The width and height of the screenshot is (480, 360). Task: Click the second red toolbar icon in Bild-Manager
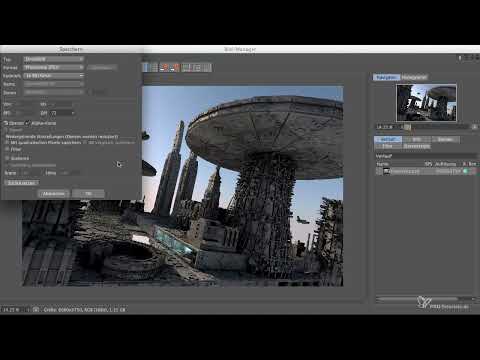click(174, 68)
